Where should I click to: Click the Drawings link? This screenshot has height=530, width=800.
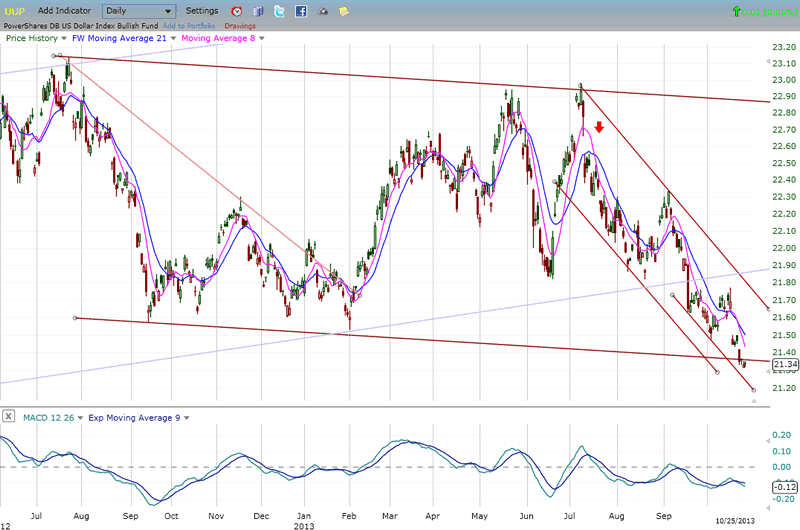240,26
